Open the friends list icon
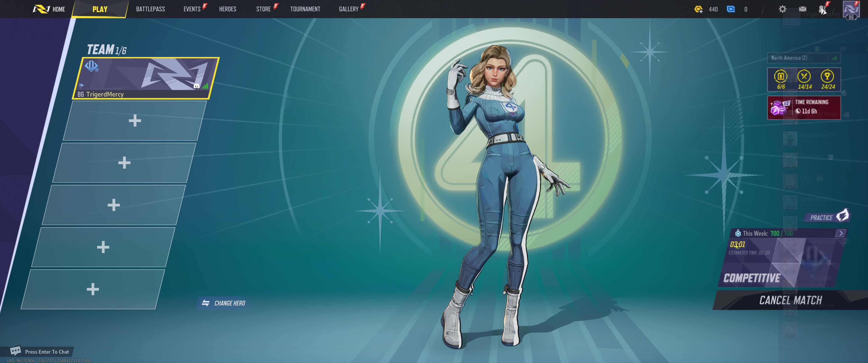The height and width of the screenshot is (363, 868). pyautogui.click(x=823, y=9)
